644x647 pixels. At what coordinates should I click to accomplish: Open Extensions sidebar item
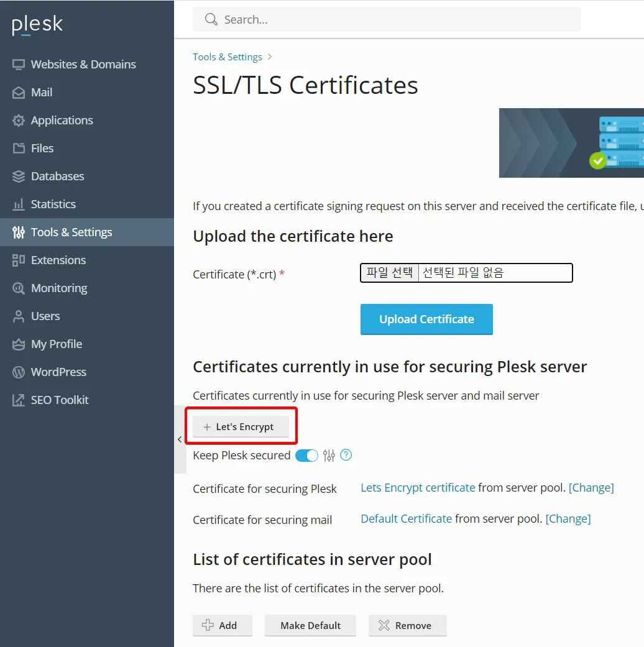(87, 260)
